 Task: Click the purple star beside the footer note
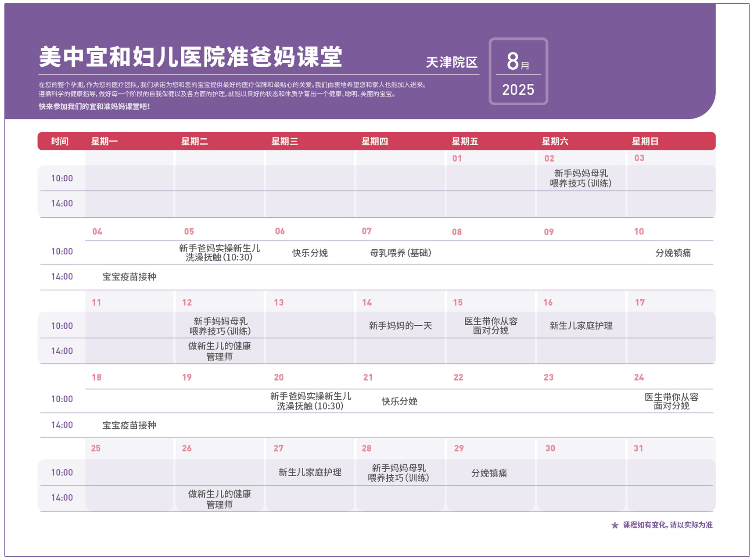[x=614, y=525]
